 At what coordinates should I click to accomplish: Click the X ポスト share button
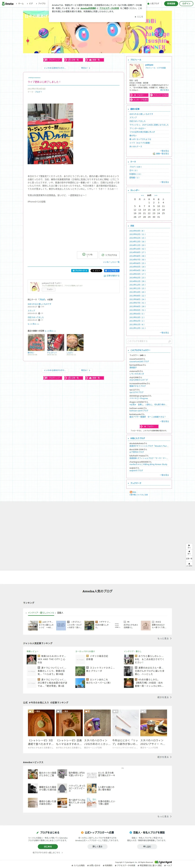click(96, 271)
